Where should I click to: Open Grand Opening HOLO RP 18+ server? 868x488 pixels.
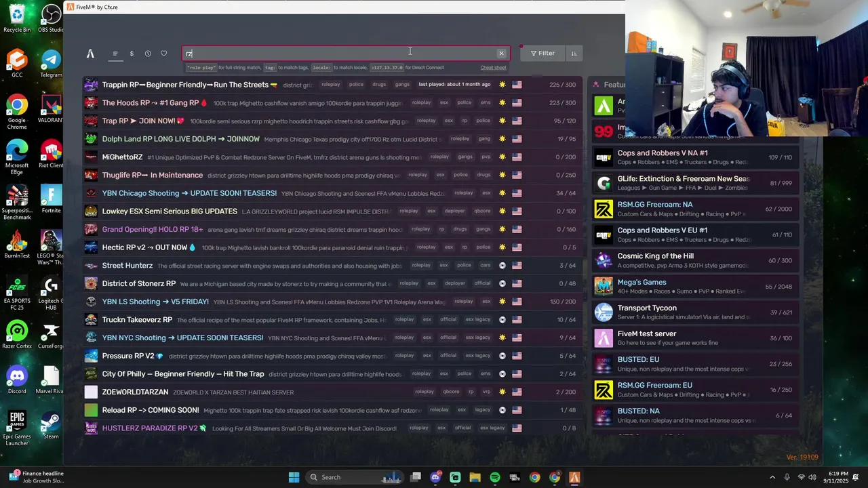point(332,229)
